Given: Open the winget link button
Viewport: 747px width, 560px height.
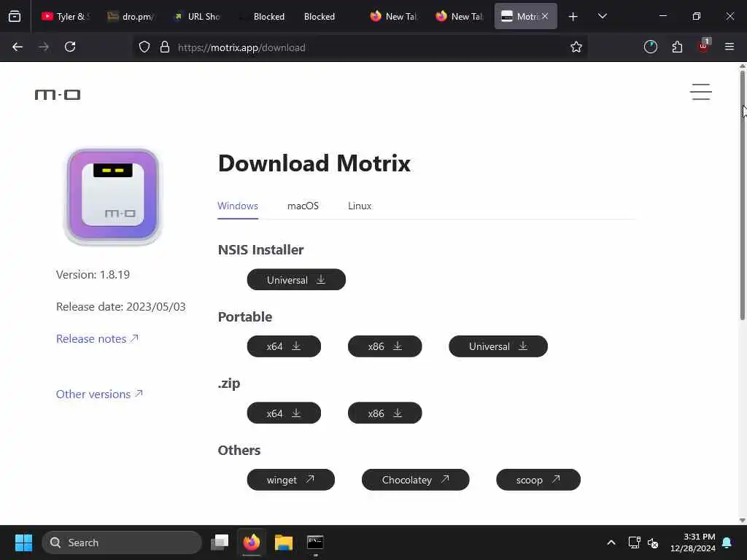Looking at the screenshot, I should [x=290, y=480].
